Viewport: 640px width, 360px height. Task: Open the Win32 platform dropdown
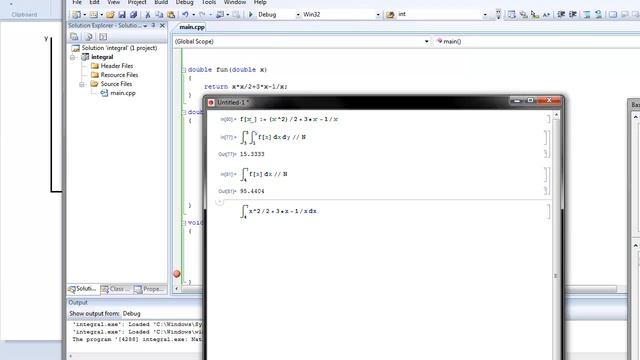378,15
